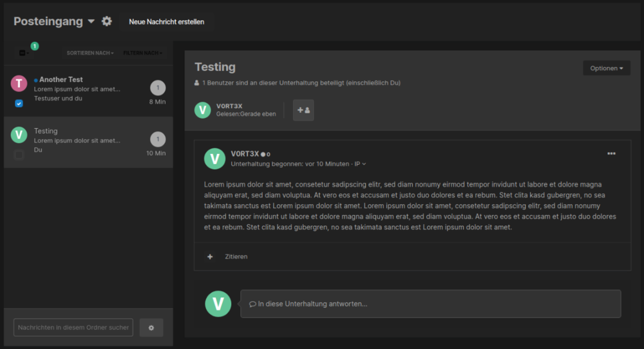
Task: Check the Testing conversation checkbox
Action: coord(19,155)
